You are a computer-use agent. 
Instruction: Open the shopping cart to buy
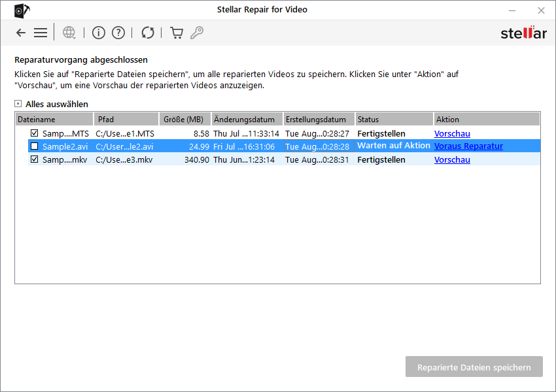coord(177,33)
